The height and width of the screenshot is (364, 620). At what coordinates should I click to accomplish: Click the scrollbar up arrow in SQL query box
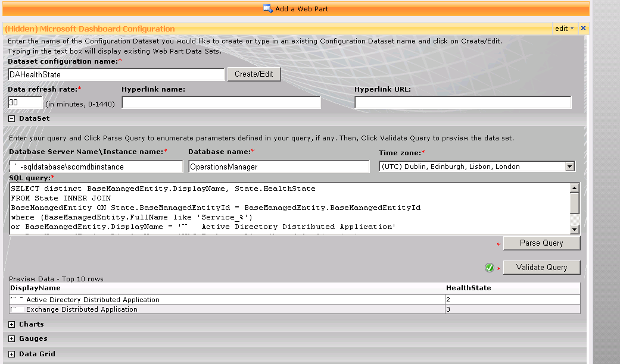(x=574, y=187)
